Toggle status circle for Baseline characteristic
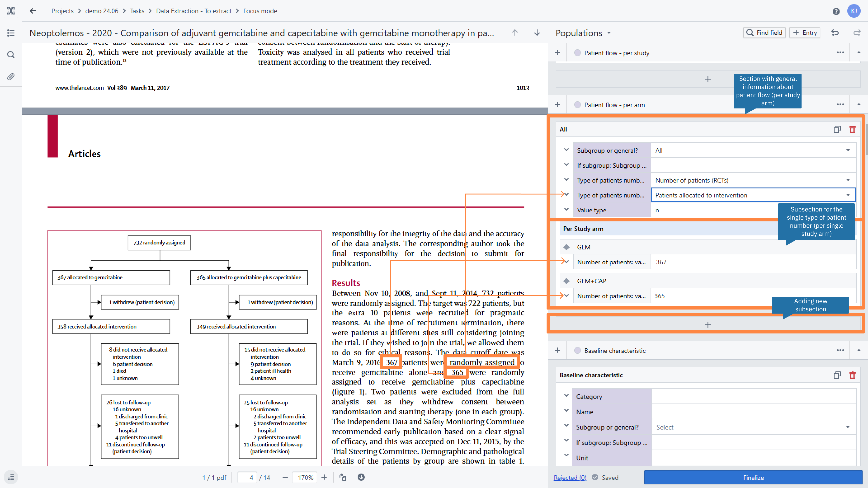This screenshot has height=488, width=868. (577, 350)
